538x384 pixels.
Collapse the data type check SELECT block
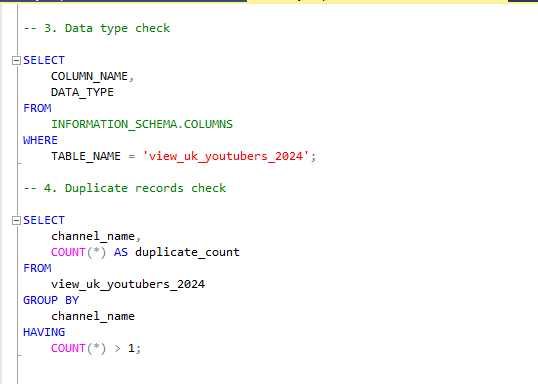click(x=16, y=61)
